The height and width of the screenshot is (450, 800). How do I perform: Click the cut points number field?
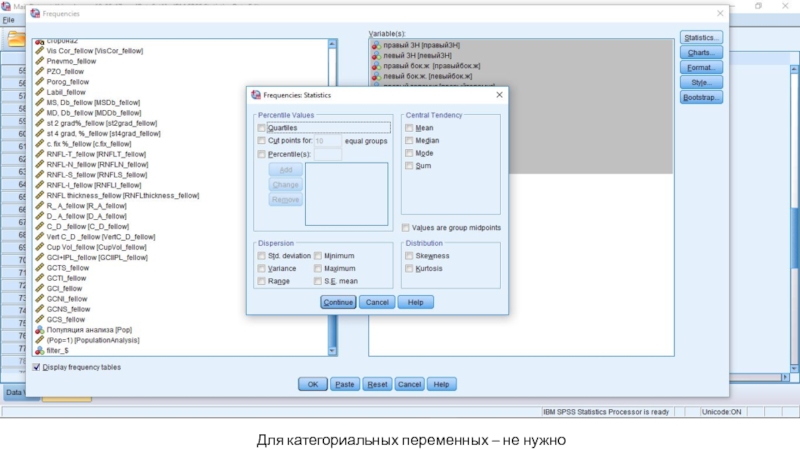click(x=327, y=141)
